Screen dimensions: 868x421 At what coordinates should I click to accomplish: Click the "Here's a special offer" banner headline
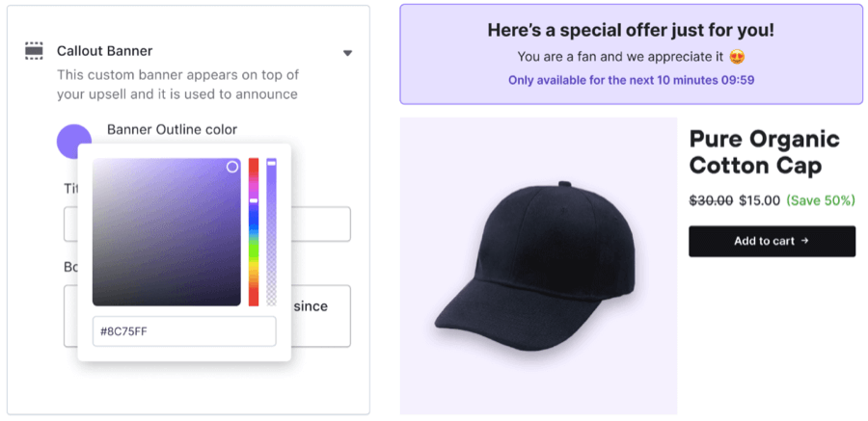(x=631, y=30)
